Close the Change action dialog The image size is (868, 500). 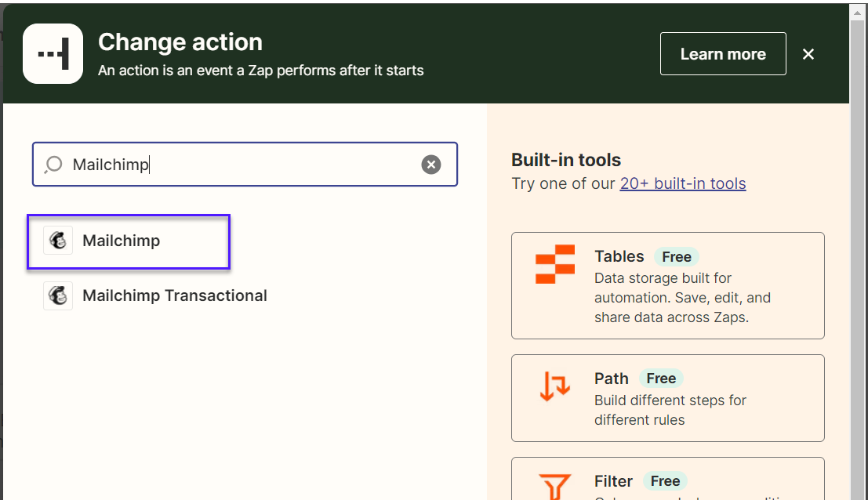(808, 54)
